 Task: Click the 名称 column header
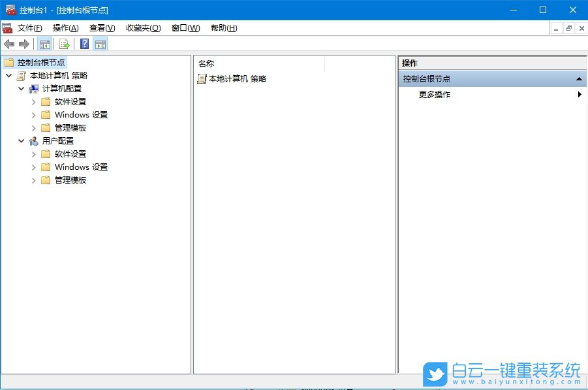206,63
